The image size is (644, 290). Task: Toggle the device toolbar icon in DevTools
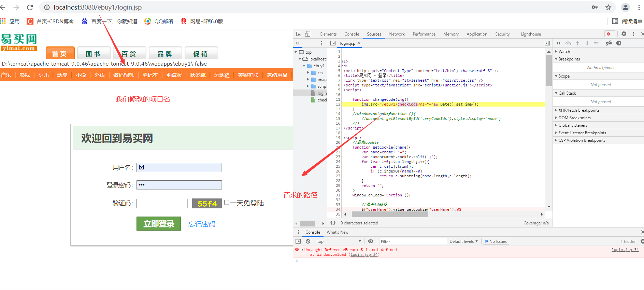(x=307, y=34)
